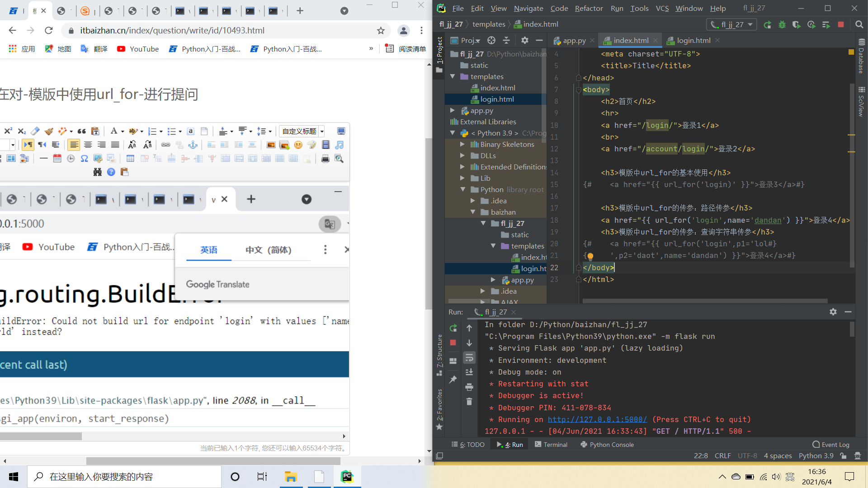Insert a hyperlink with the chain icon
Screen dimensions: 868x488
tap(166, 145)
